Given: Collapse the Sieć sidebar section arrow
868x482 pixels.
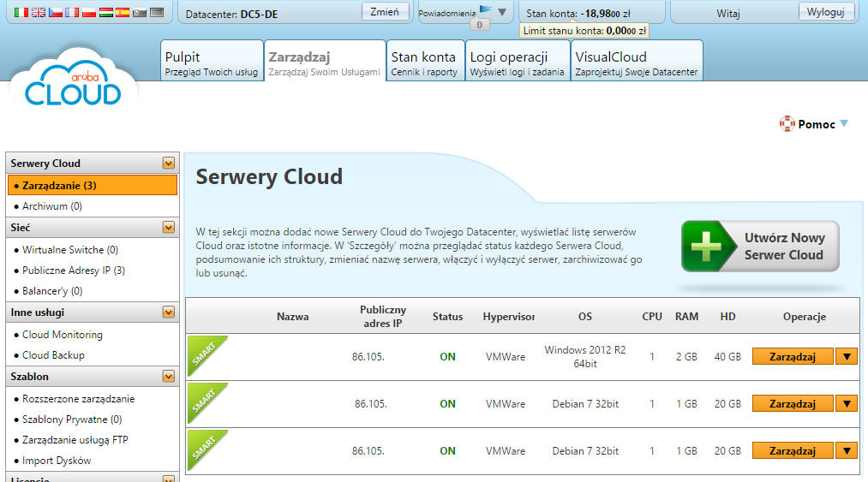Looking at the screenshot, I should [x=169, y=228].
